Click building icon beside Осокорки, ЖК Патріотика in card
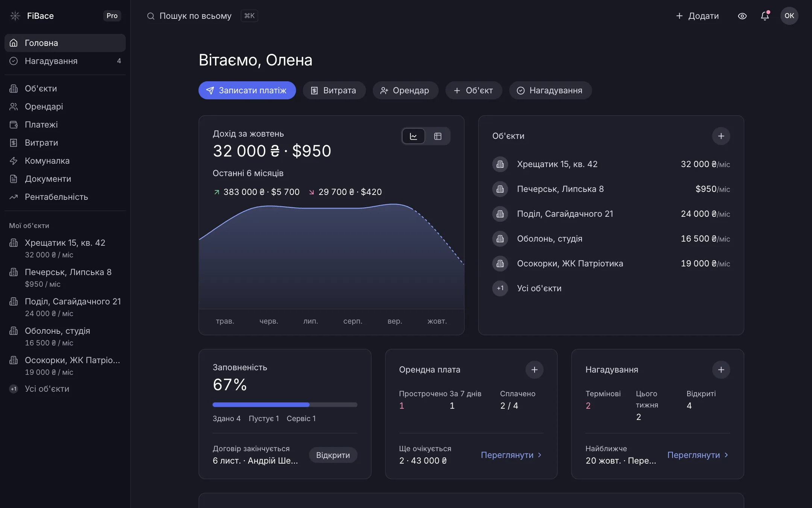This screenshot has width=812, height=508. (x=500, y=264)
